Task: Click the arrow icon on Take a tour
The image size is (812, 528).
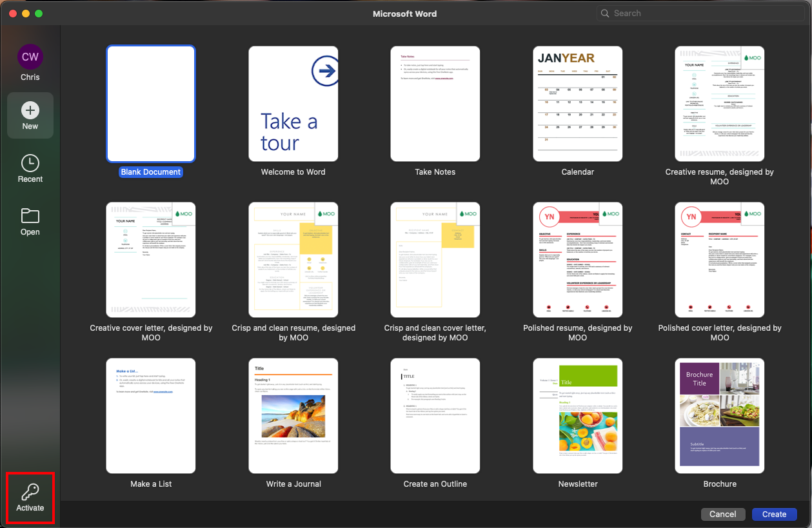Action: [x=325, y=72]
